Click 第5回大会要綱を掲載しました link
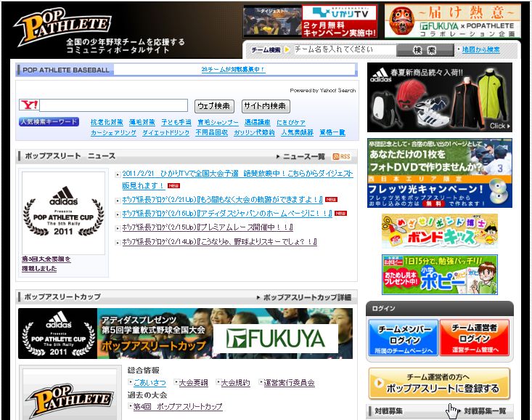The image size is (532, 420). [46, 264]
